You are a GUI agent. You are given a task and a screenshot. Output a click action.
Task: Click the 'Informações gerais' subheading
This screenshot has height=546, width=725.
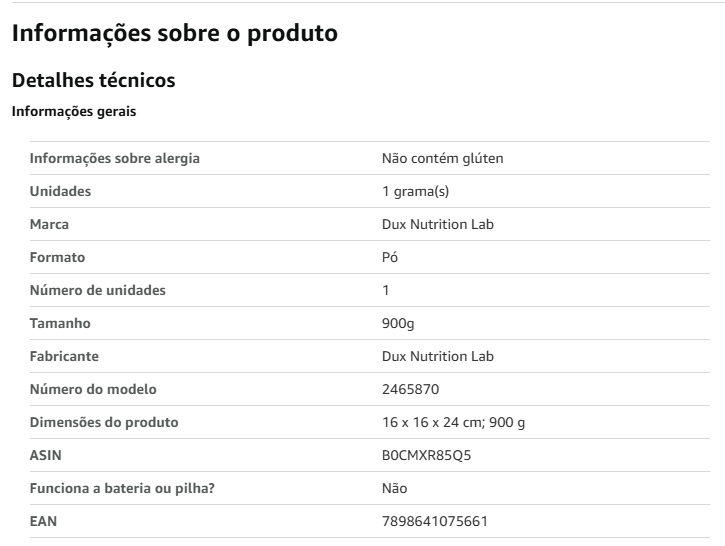(74, 112)
